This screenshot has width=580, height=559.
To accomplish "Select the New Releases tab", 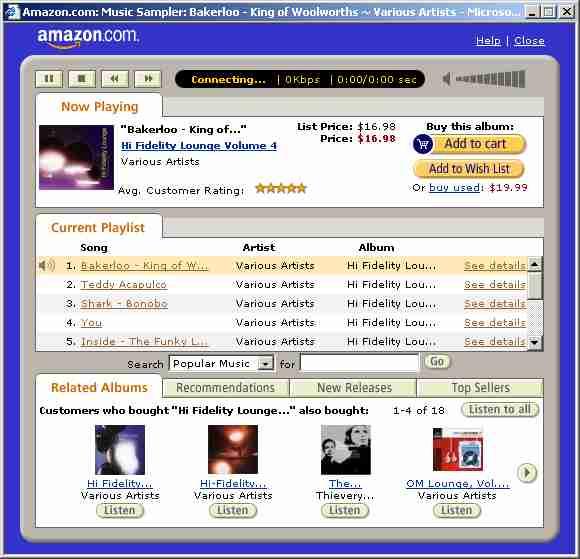I will coord(354,387).
